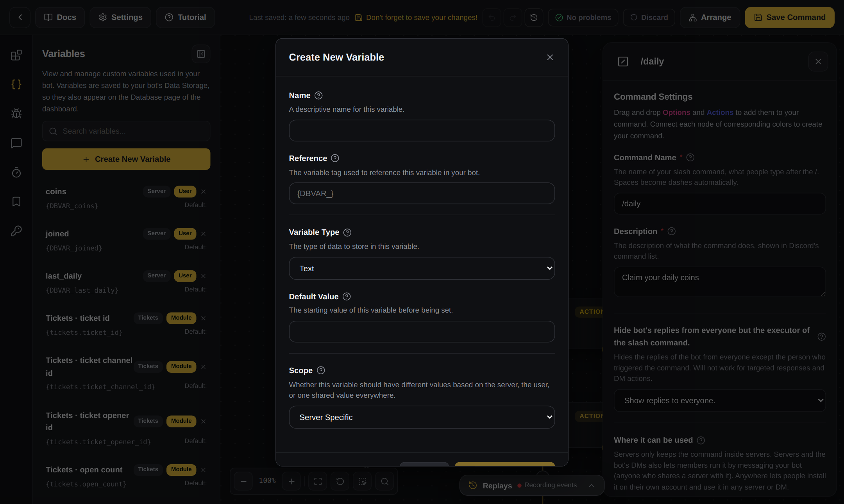
Task: Edit the /daily command name field
Action: (719, 204)
